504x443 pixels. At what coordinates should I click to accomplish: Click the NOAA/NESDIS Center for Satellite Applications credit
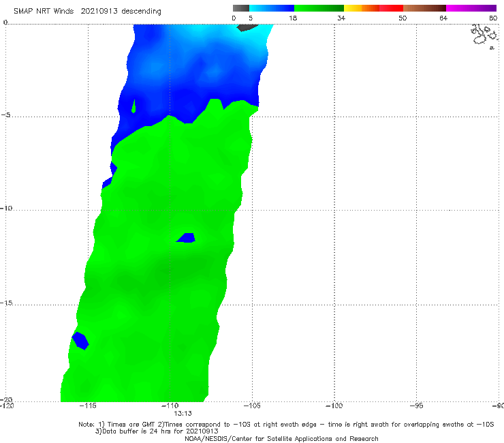281,439
